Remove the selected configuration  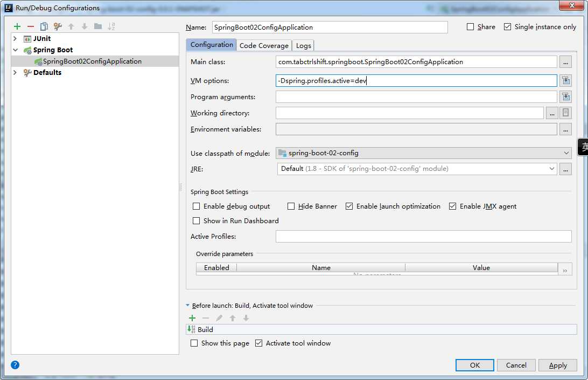[31, 26]
